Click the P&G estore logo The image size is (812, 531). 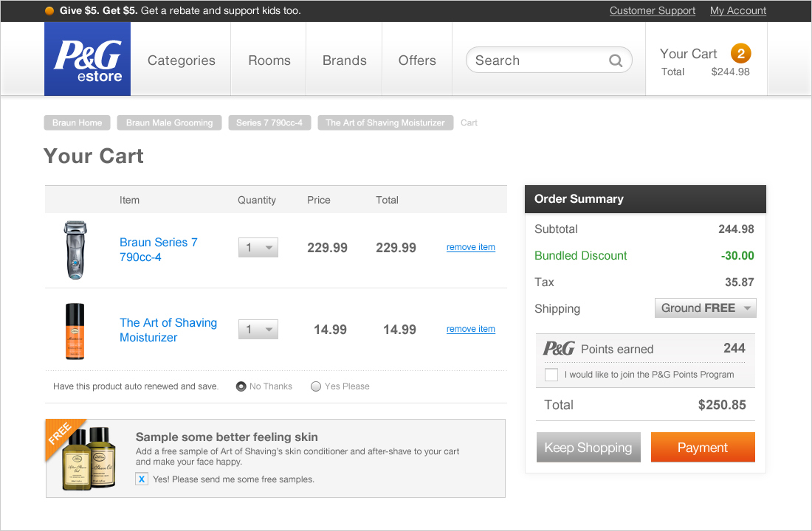[88, 59]
